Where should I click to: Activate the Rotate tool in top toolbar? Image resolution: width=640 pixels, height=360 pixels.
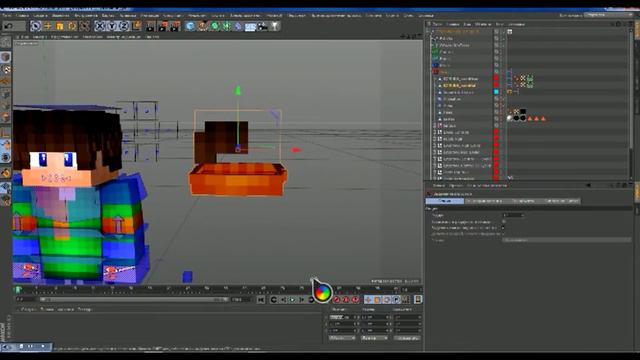tap(72, 26)
